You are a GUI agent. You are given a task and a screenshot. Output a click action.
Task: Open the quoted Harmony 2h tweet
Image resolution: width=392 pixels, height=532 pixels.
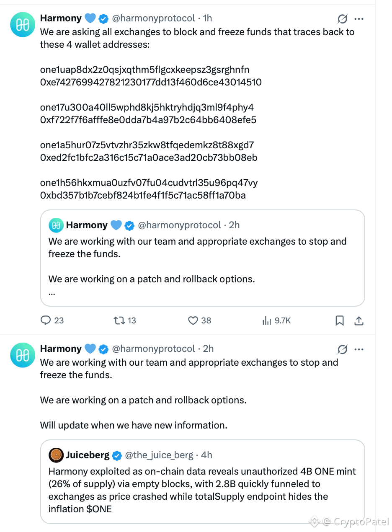203,258
